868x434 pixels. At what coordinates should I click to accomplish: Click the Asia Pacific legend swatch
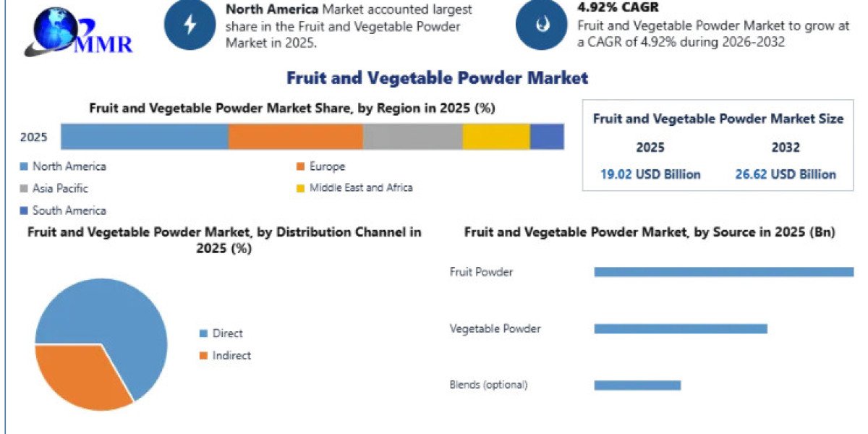coord(24,188)
